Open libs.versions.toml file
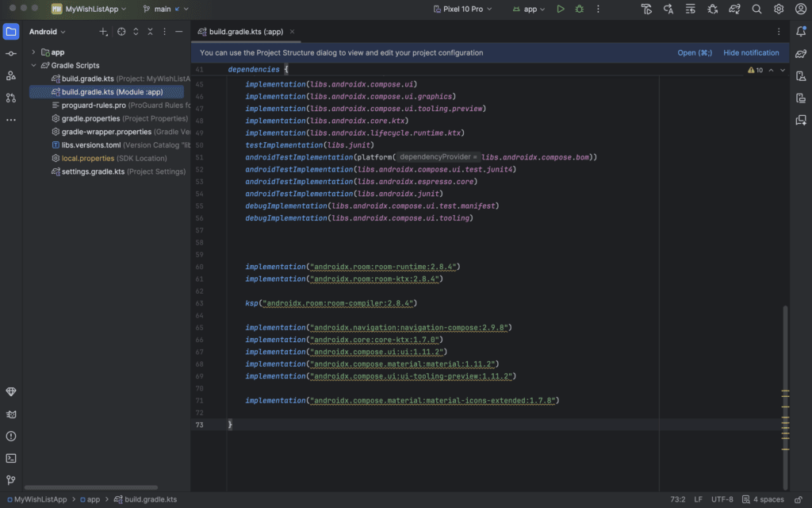The width and height of the screenshot is (812, 508). click(x=121, y=145)
